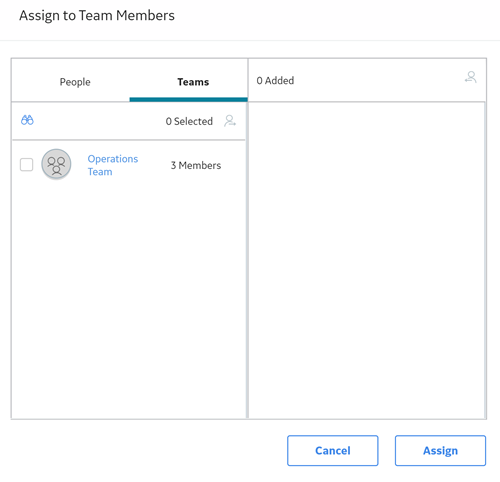Tick the Operations Team checkbox

click(x=26, y=164)
